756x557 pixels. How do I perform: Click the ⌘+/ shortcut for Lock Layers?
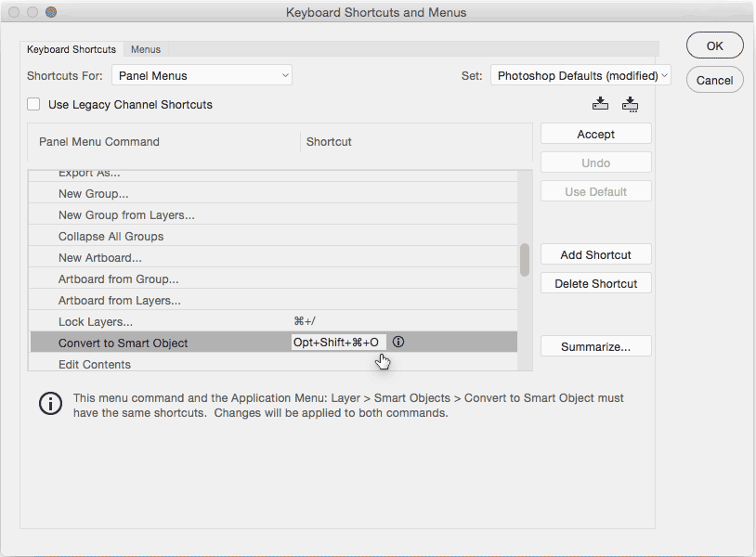pyautogui.click(x=305, y=321)
